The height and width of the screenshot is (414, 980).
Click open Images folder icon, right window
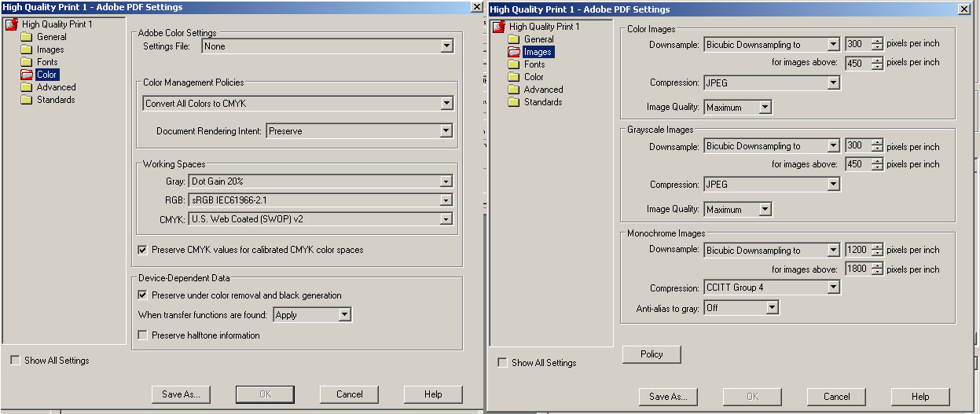[x=513, y=52]
